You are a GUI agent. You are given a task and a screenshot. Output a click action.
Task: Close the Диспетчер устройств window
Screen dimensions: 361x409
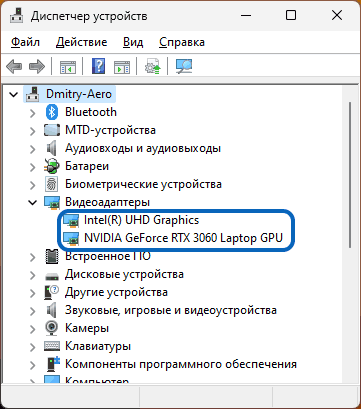(x=337, y=15)
